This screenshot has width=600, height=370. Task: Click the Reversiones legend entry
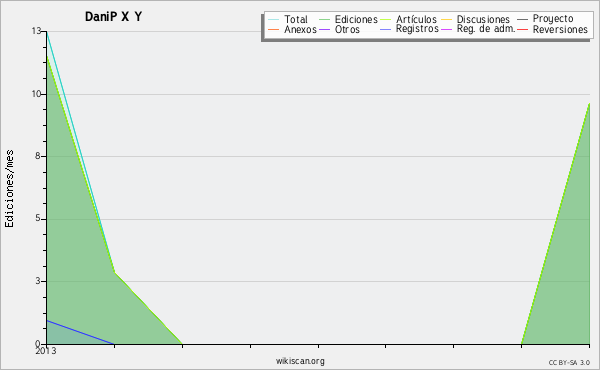pyautogui.click(x=553, y=29)
